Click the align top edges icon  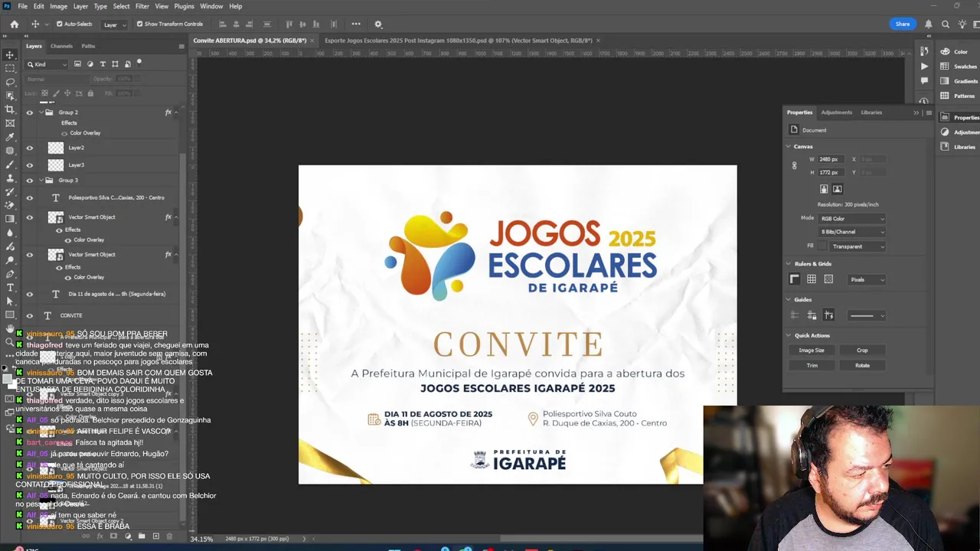[289, 24]
